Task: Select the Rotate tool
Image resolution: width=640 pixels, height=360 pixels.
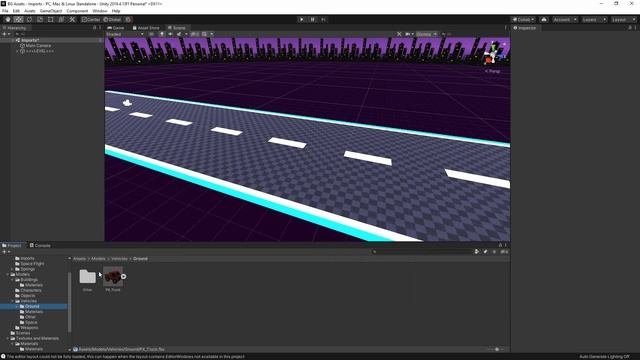Action: tap(29, 20)
